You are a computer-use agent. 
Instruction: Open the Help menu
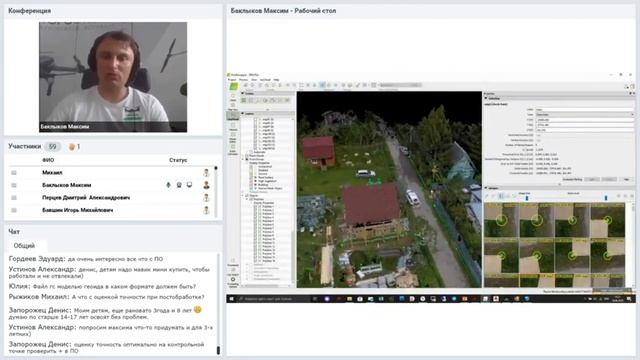(276, 80)
